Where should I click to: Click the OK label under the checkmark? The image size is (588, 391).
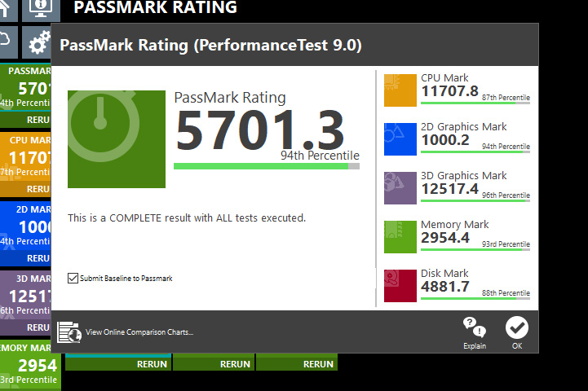[517, 346]
